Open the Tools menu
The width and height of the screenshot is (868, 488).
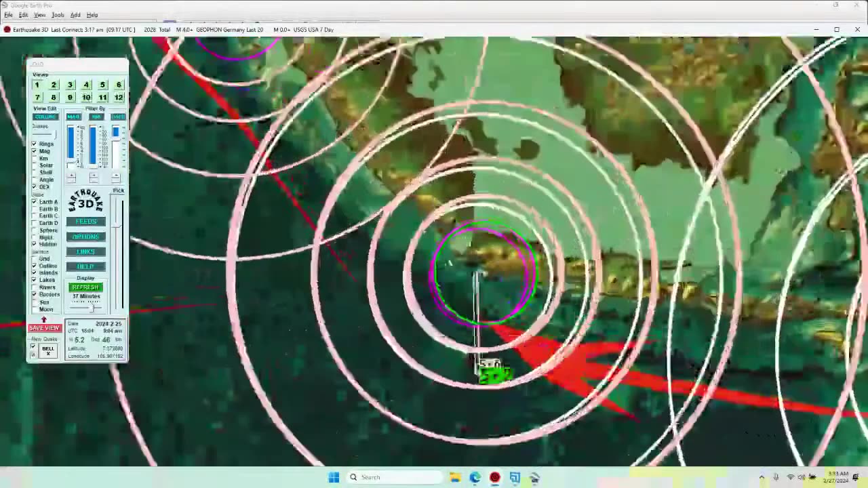point(58,15)
